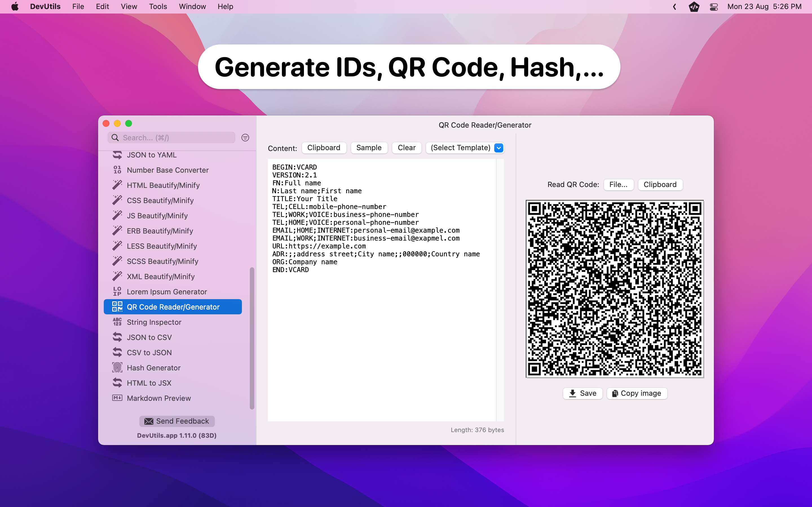Viewport: 812px width, 507px height.
Task: Open the View menu
Action: point(129,7)
